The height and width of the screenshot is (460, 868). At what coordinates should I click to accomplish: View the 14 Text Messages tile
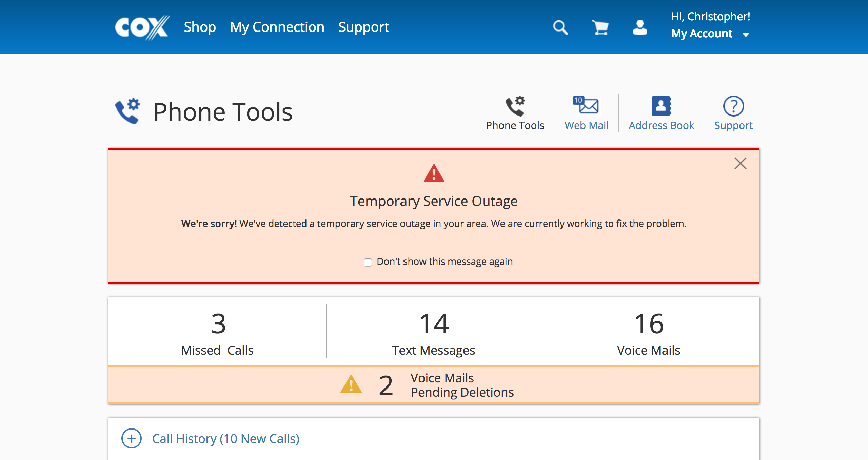click(434, 332)
